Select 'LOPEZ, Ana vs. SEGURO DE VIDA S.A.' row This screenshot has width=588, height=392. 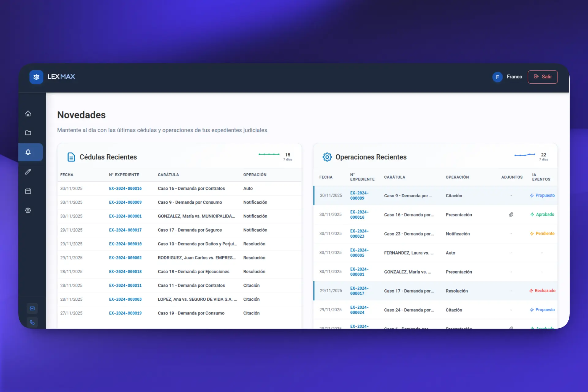pyautogui.click(x=179, y=300)
